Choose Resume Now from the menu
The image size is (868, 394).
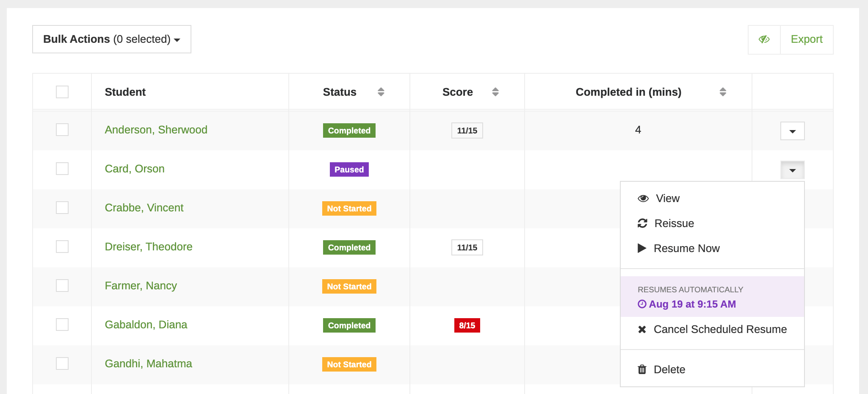click(x=712, y=248)
